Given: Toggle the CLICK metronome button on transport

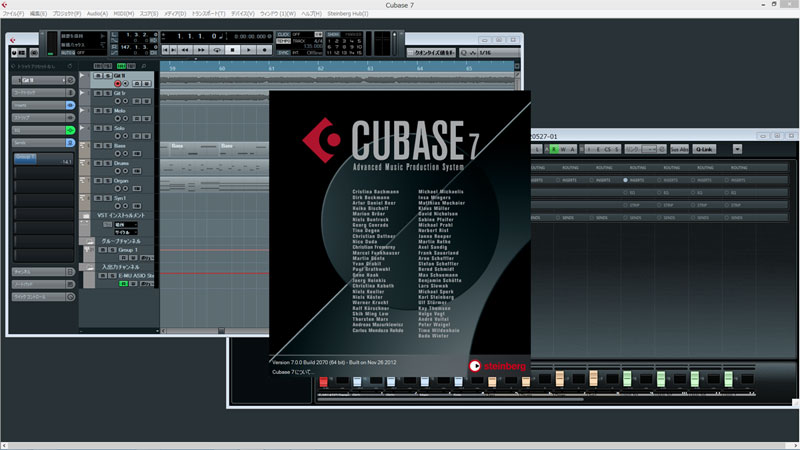Looking at the screenshot, I should tap(283, 34).
